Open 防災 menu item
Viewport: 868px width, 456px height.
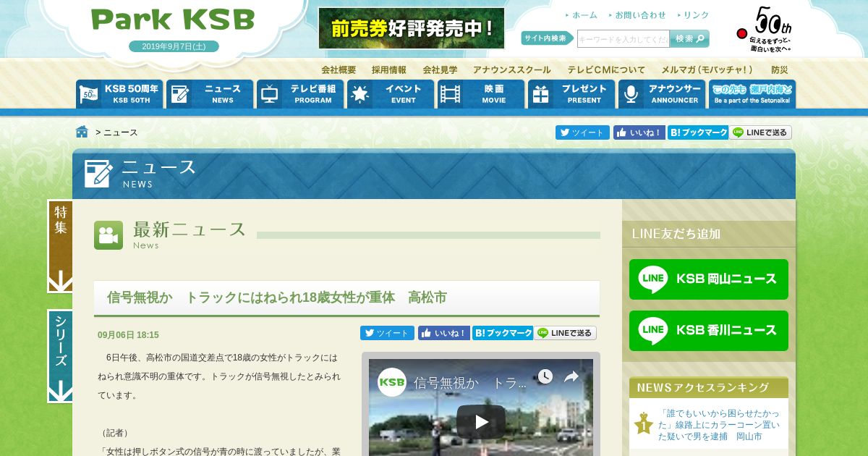click(780, 70)
